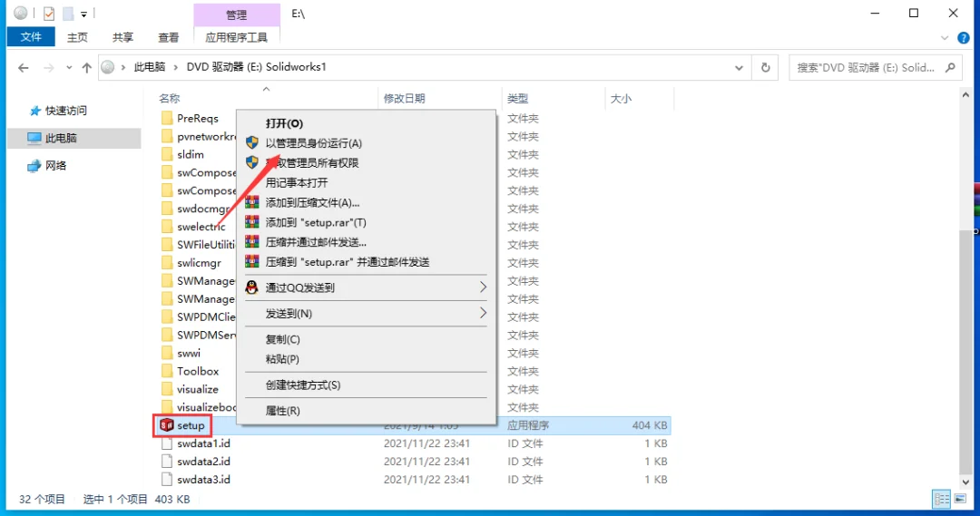Choose 压缩并通过邮件发送... menu entry
Image resolution: width=980 pixels, height=516 pixels.
366,242
